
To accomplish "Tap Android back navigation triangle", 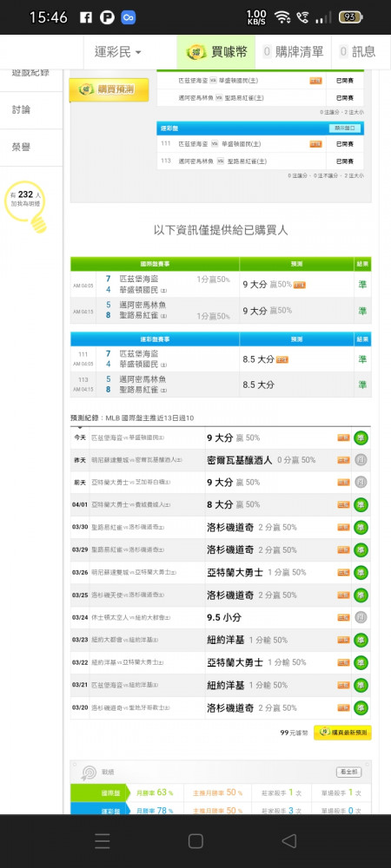I will (x=288, y=841).
